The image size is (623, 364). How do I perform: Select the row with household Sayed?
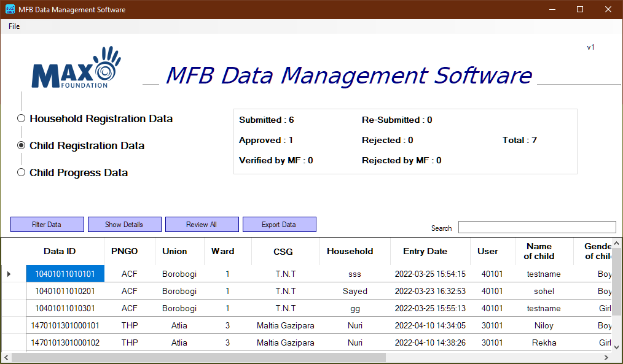point(355,291)
